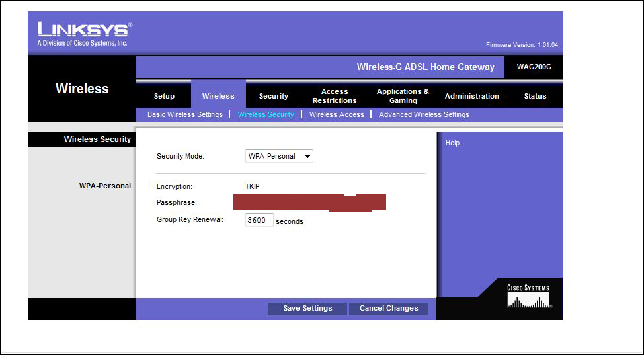
Task: Click the seconds unit text
Action: (x=290, y=221)
